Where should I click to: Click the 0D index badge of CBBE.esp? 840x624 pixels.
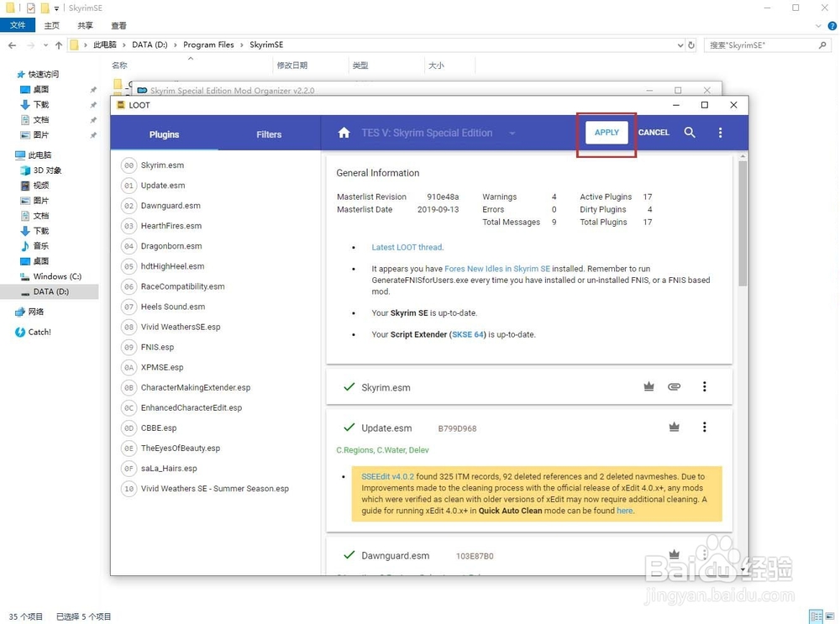[x=129, y=428]
